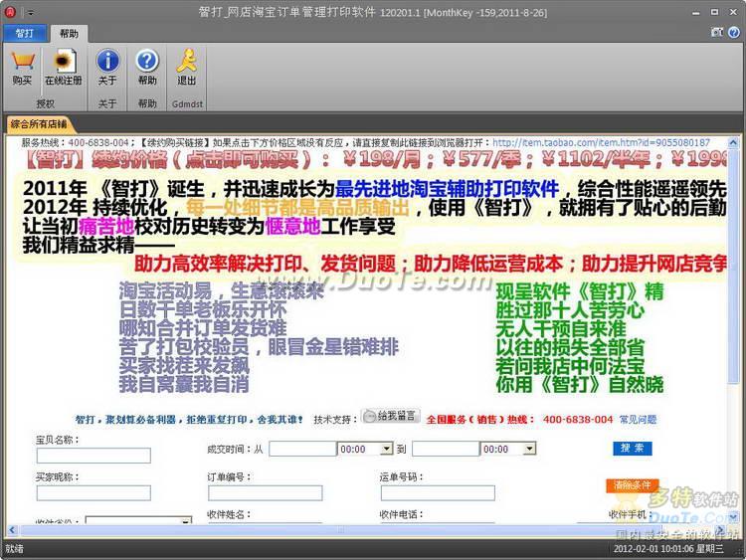
Task: Open the taobao item link
Action: pos(601,142)
